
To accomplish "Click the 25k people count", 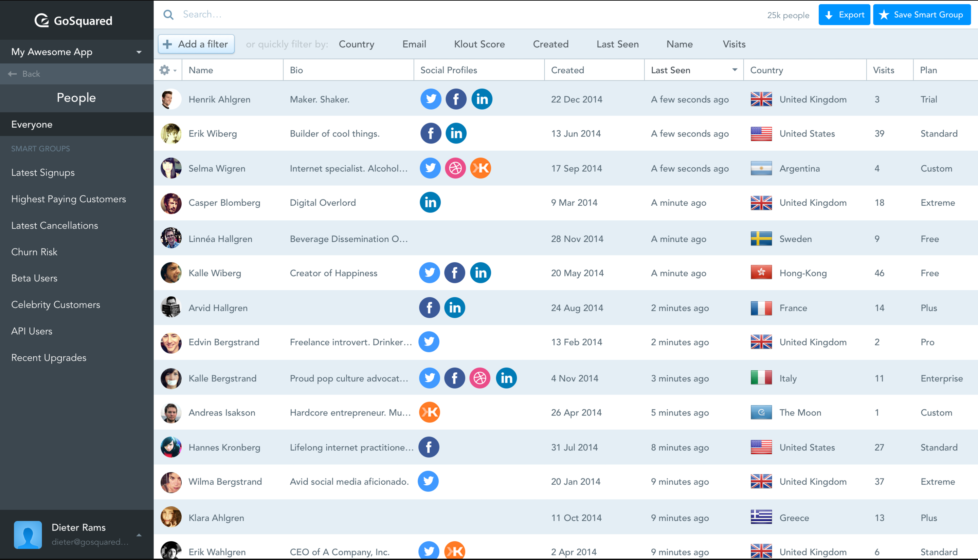I will point(788,15).
